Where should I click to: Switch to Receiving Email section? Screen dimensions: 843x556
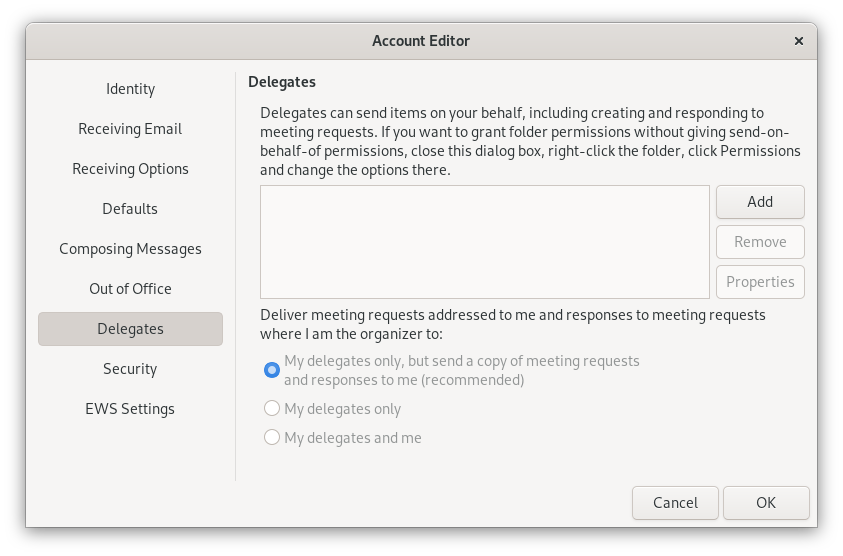click(x=130, y=129)
